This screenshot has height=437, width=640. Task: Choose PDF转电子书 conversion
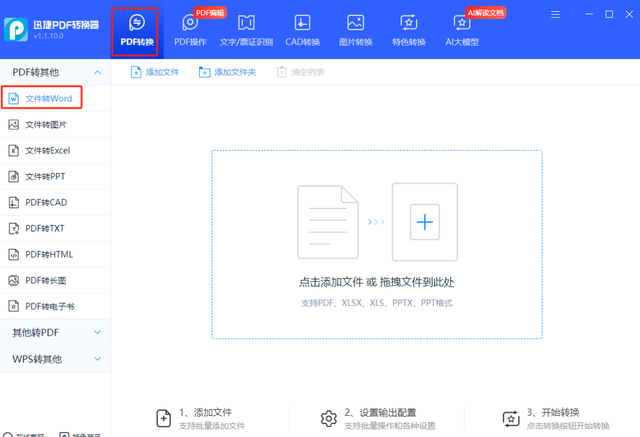point(55,306)
